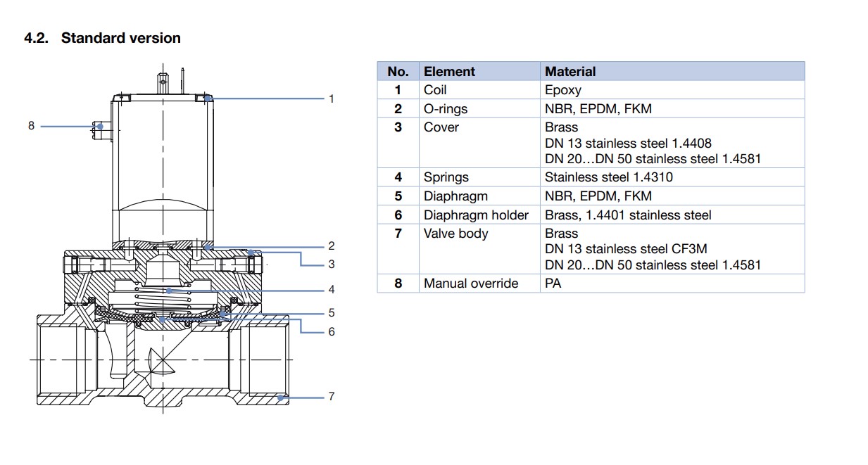Click "Brass" in the Valve body row
Viewport: 868px width, 465px height.
561,233
